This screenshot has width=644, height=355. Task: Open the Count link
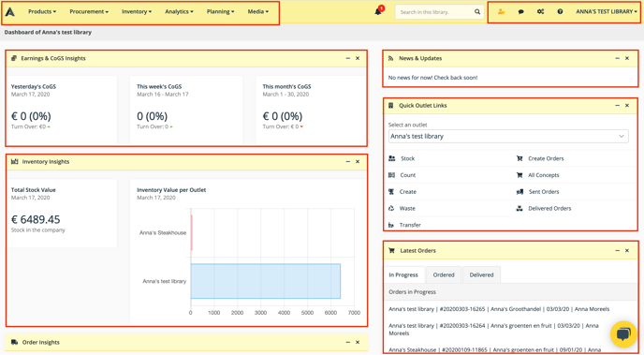408,175
